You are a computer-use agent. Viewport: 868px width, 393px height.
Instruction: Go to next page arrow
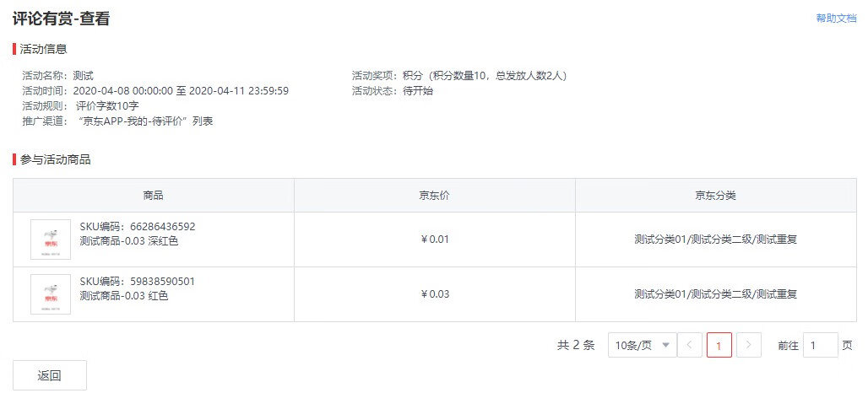pyautogui.click(x=748, y=345)
